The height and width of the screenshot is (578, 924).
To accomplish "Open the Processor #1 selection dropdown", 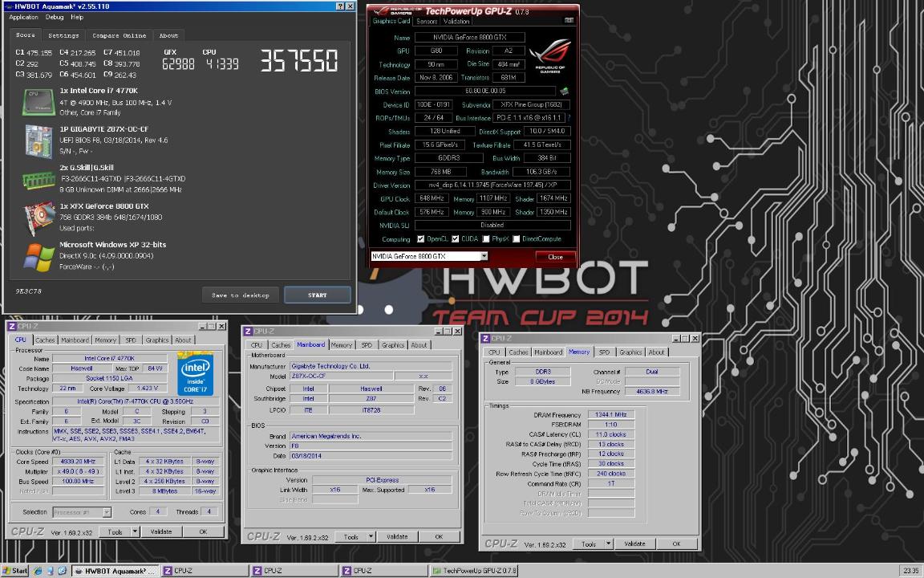I will click(107, 512).
